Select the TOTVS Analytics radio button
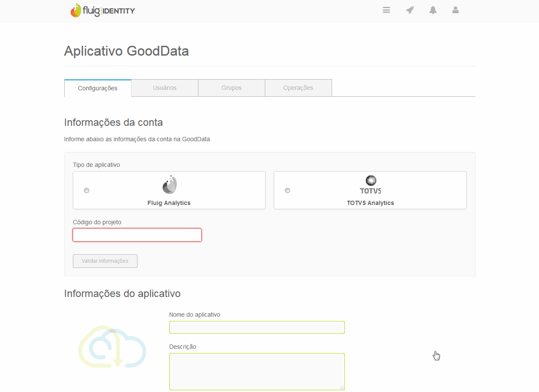The image size is (539, 392). click(287, 190)
